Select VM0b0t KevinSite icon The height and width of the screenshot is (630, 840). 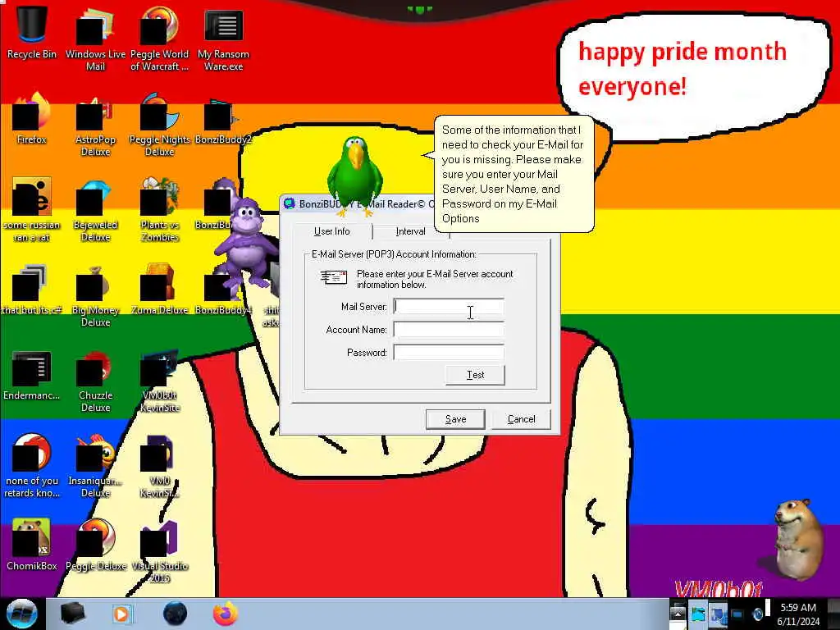point(159,381)
